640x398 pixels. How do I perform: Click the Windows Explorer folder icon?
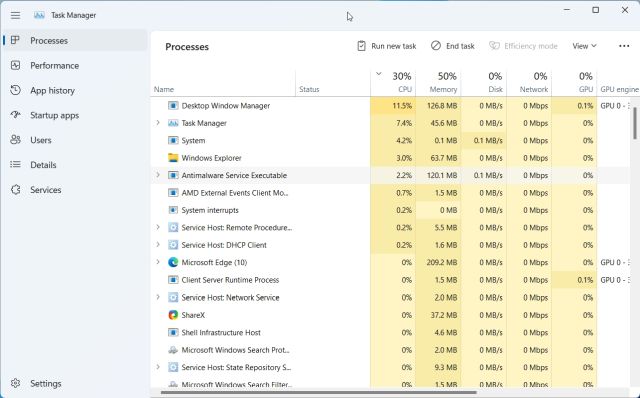(x=173, y=158)
